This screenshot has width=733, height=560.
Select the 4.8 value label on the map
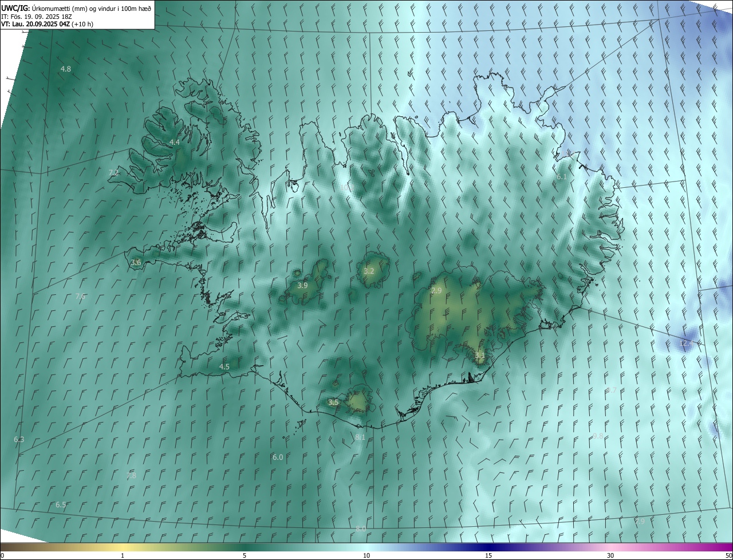[66, 69]
